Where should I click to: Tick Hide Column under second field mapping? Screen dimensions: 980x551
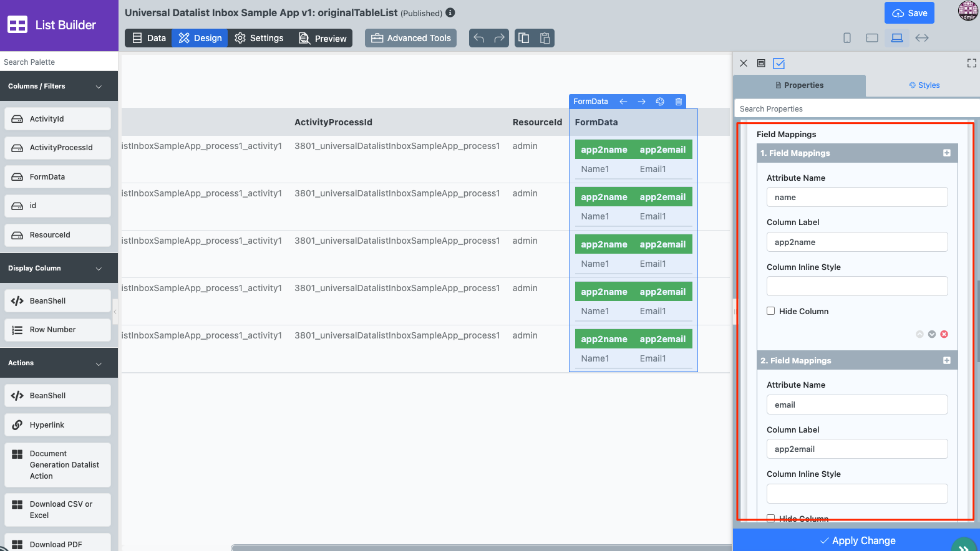point(771,518)
